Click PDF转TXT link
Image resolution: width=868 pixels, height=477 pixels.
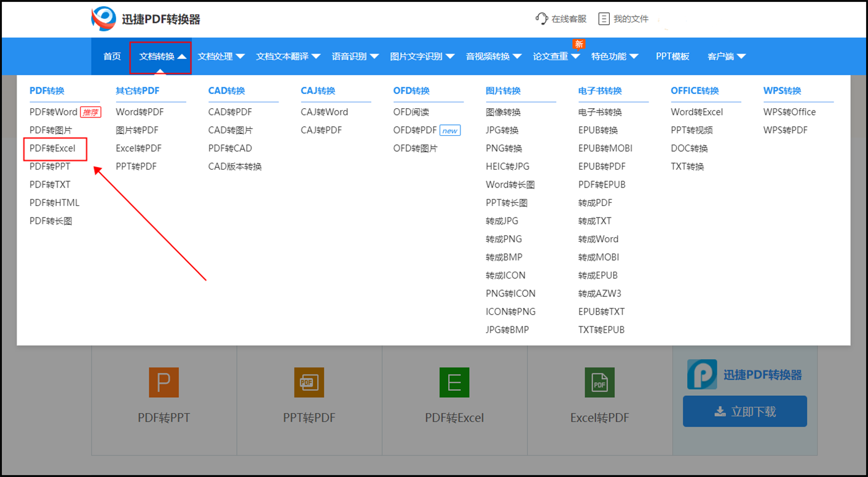pos(50,184)
